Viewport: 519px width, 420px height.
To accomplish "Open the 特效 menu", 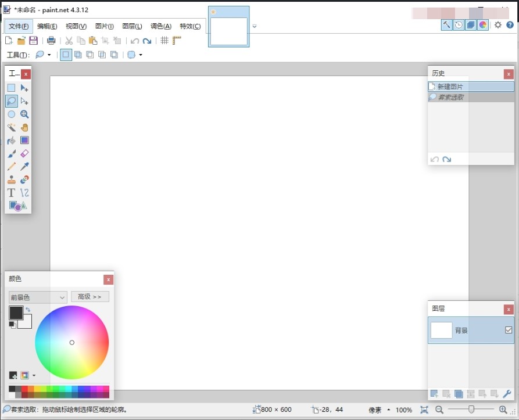I will pyautogui.click(x=191, y=26).
